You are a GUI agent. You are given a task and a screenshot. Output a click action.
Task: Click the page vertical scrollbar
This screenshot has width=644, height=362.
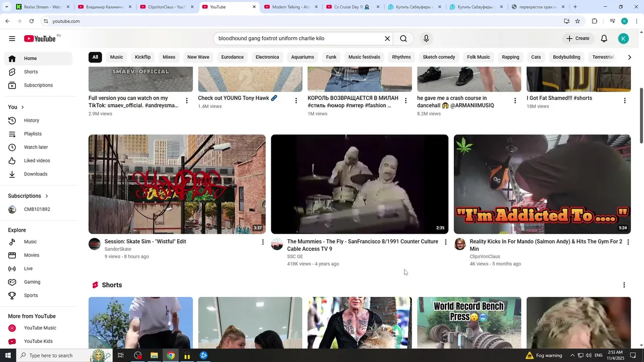tap(641, 116)
